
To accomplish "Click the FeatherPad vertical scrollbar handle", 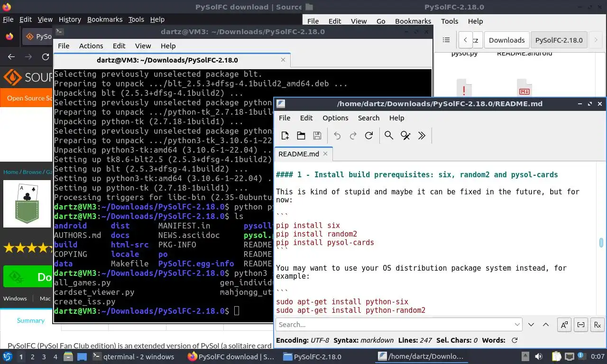I will coord(601,243).
